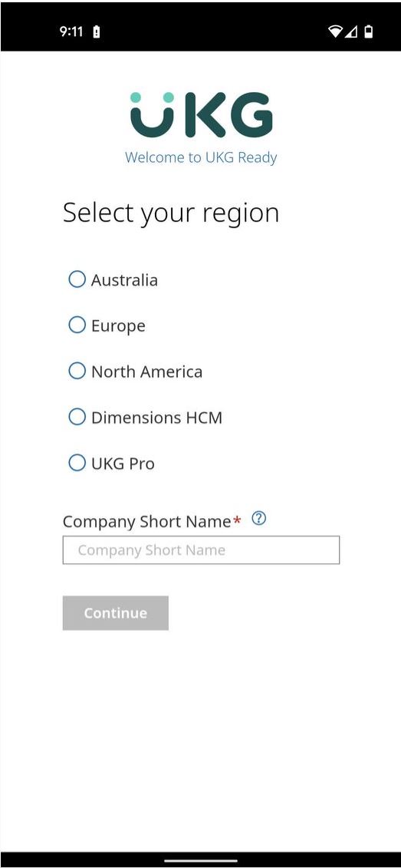Tap the Australia label text

coord(124,280)
